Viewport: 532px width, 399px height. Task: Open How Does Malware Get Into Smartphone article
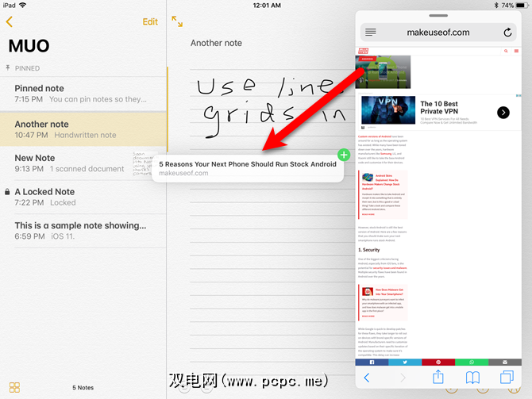pyautogui.click(x=383, y=303)
